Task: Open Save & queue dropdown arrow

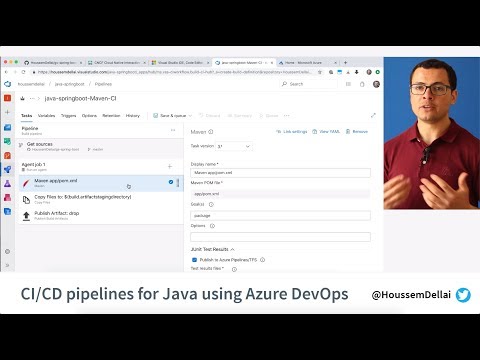Action: click(190, 116)
